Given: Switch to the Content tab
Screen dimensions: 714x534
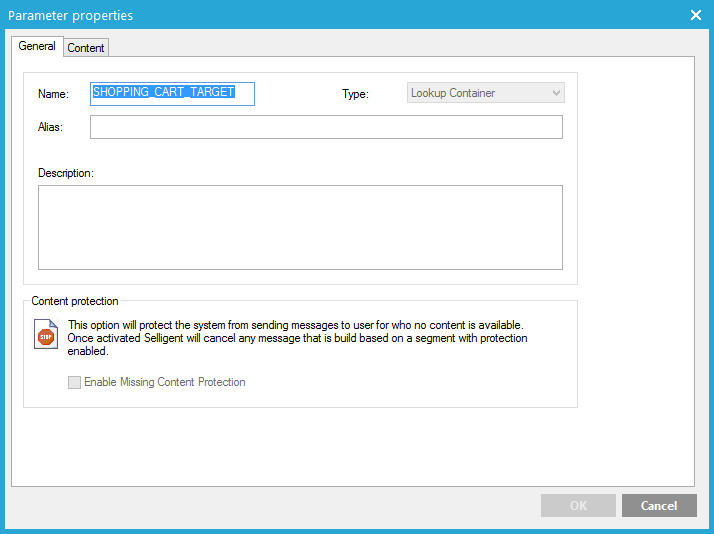Looking at the screenshot, I should click(x=86, y=48).
